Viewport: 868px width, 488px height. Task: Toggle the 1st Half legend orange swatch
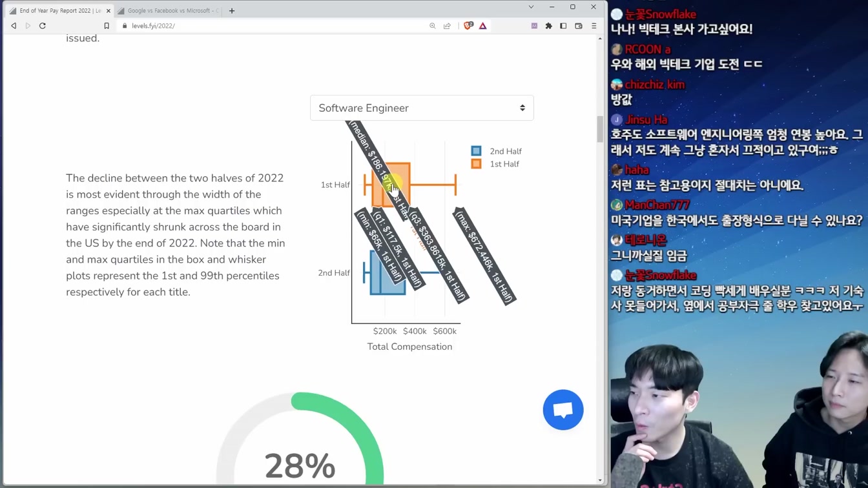click(x=476, y=164)
